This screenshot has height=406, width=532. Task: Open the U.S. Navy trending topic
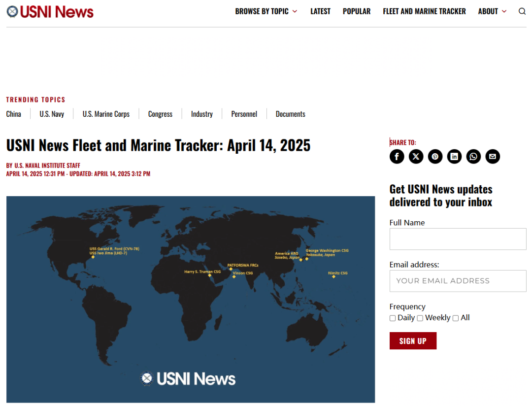pyautogui.click(x=52, y=114)
